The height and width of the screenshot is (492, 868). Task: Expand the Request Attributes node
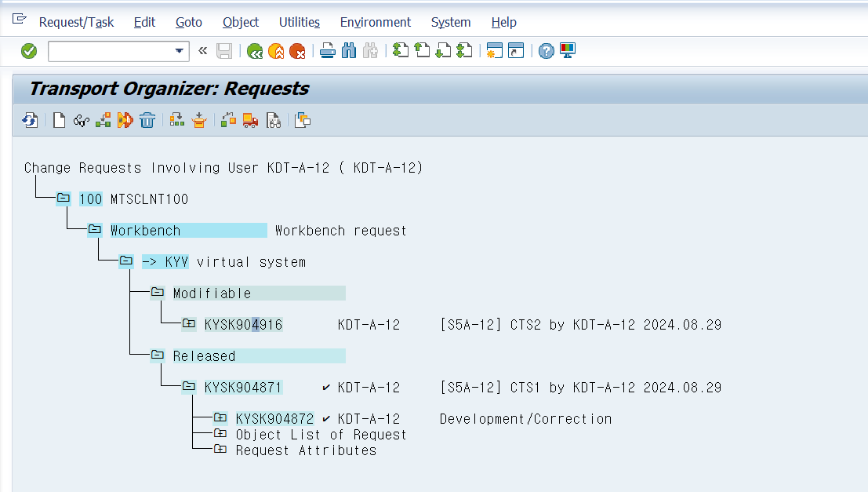tap(220, 449)
